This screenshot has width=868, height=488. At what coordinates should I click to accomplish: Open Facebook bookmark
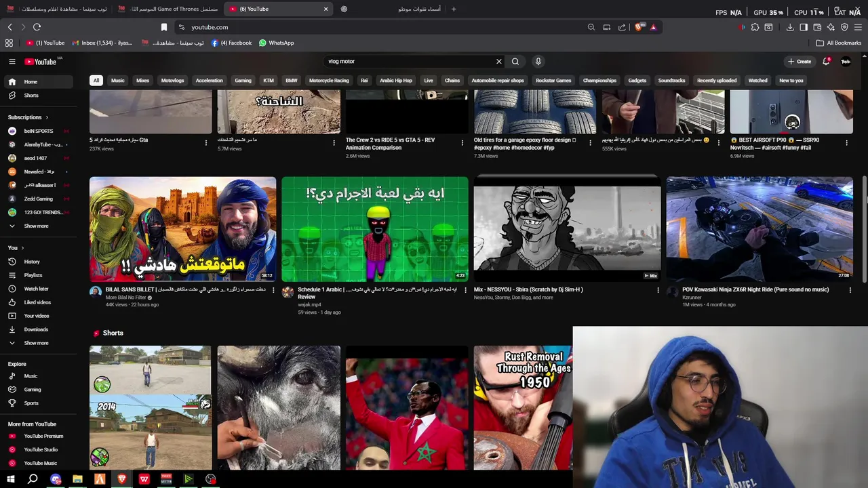[231, 43]
